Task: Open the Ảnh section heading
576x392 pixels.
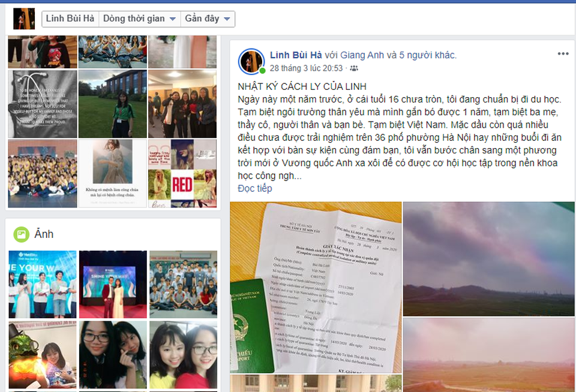Action: 44,234
